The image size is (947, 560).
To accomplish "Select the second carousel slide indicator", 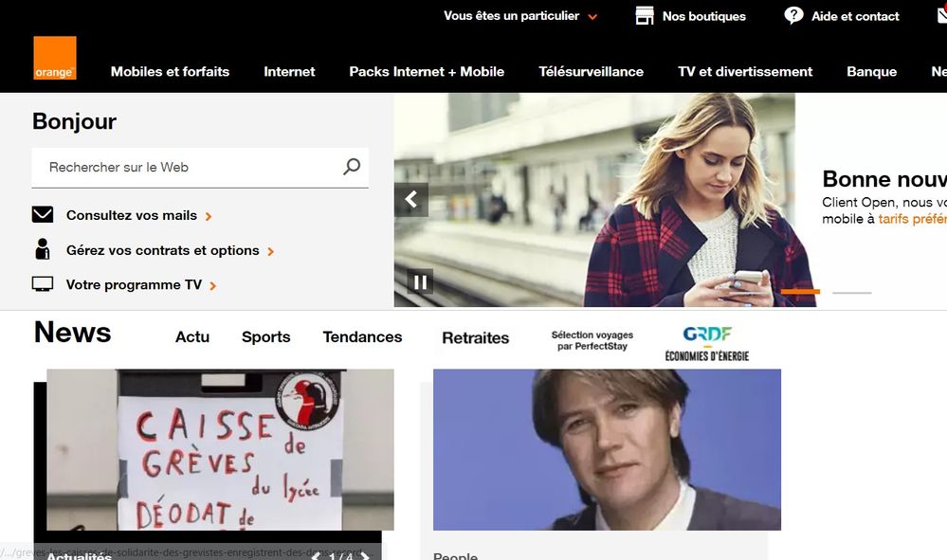I will tap(851, 293).
